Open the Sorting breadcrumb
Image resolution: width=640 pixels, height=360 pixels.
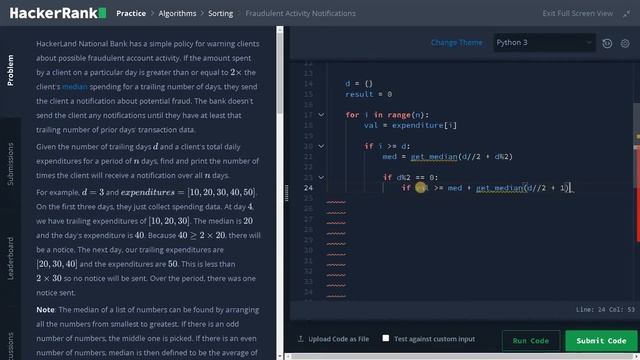pyautogui.click(x=220, y=13)
